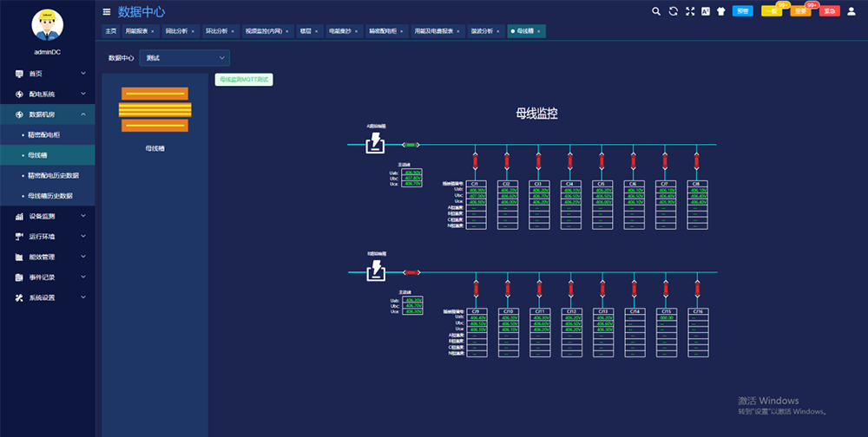
Task: Switch to the 用能报表 tab
Action: (136, 31)
